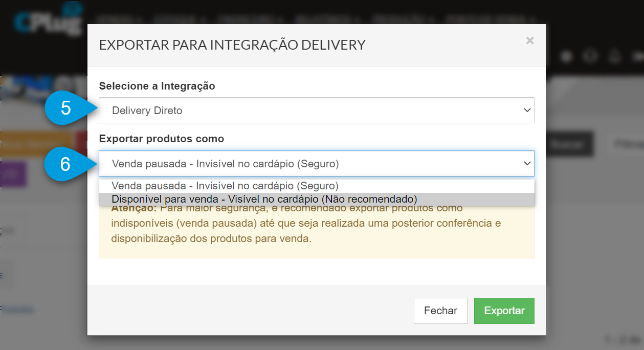Click the Fechar button
This screenshot has width=644, height=350.
pyautogui.click(x=440, y=311)
